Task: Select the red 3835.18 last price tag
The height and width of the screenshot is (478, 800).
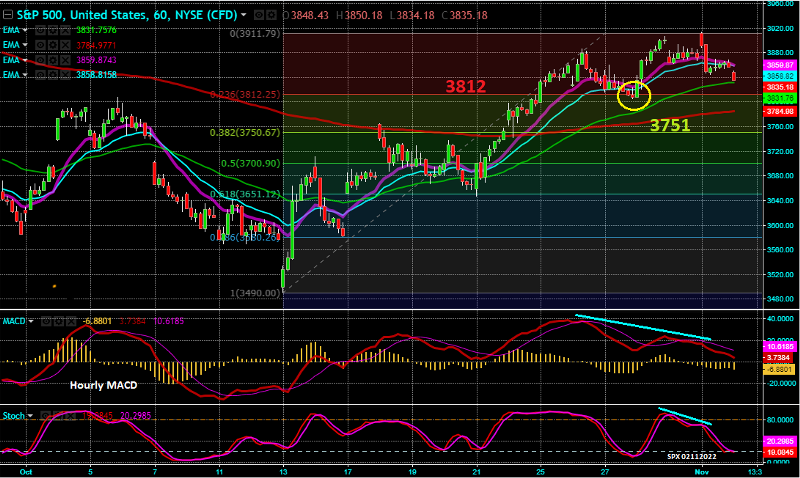Action: (780, 87)
